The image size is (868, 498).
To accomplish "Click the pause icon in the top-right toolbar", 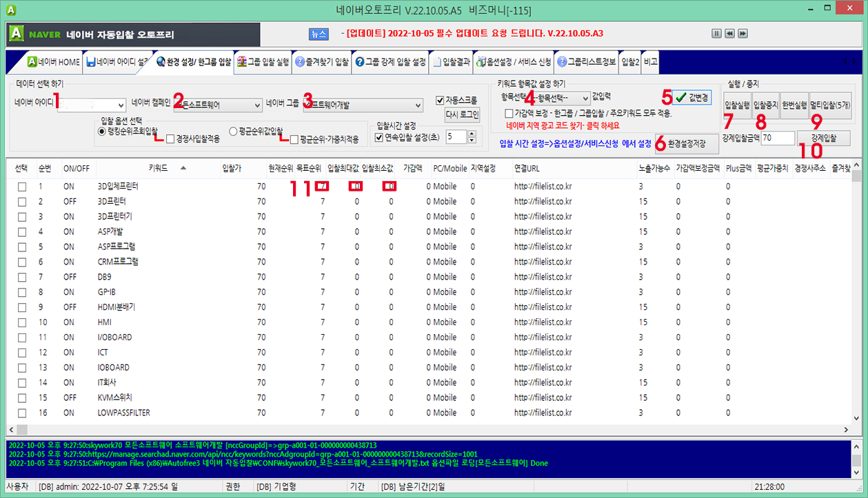I will [x=715, y=32].
